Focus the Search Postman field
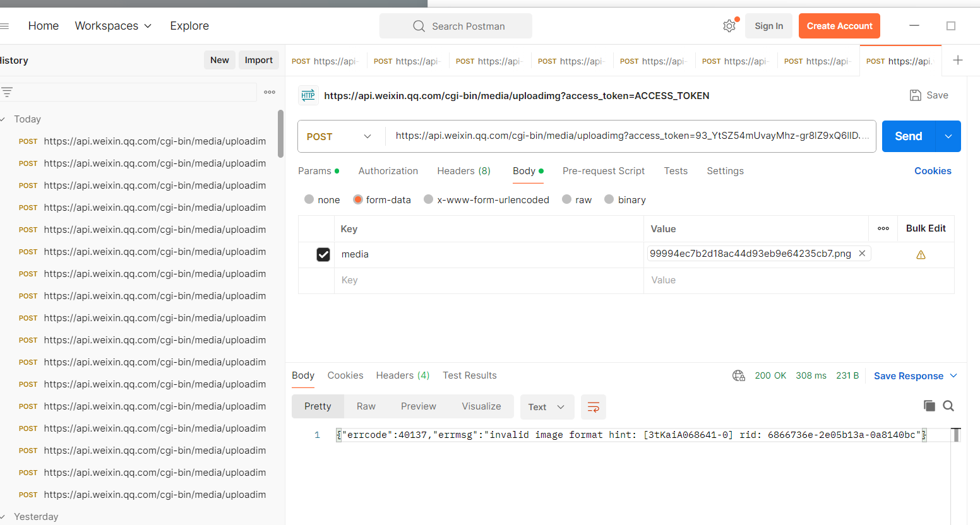This screenshot has height=525, width=980. [x=456, y=26]
